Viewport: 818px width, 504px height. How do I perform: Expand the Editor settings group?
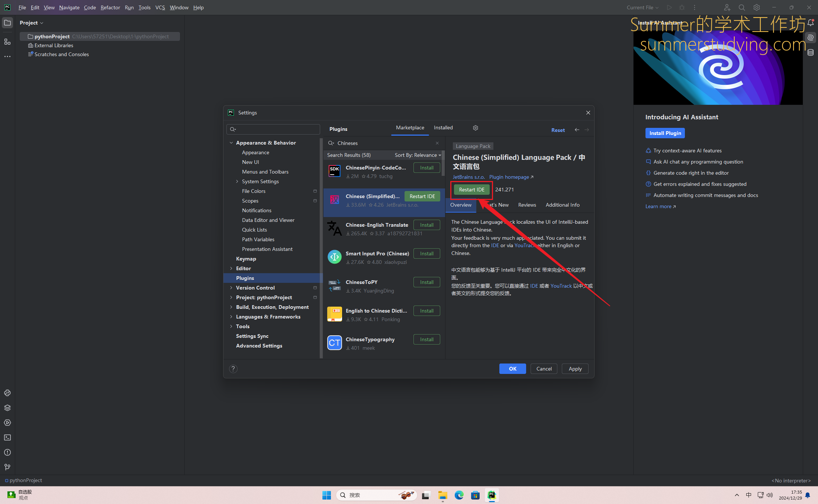(231, 268)
